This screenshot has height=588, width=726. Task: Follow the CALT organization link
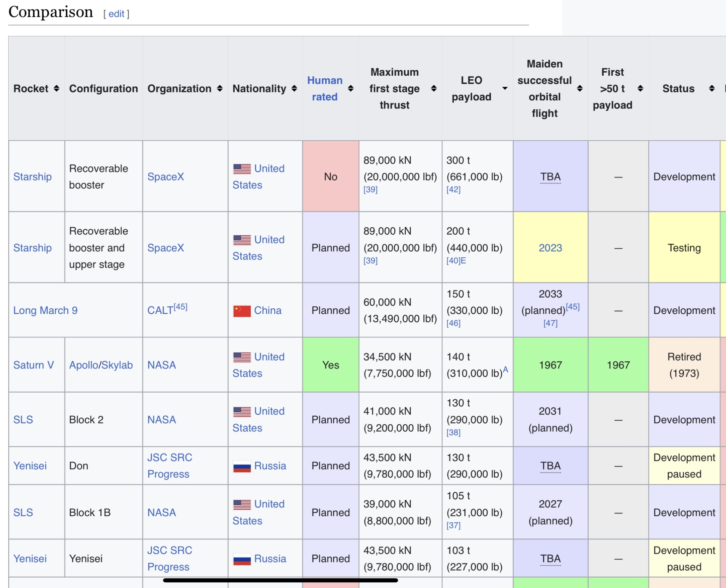(x=160, y=310)
